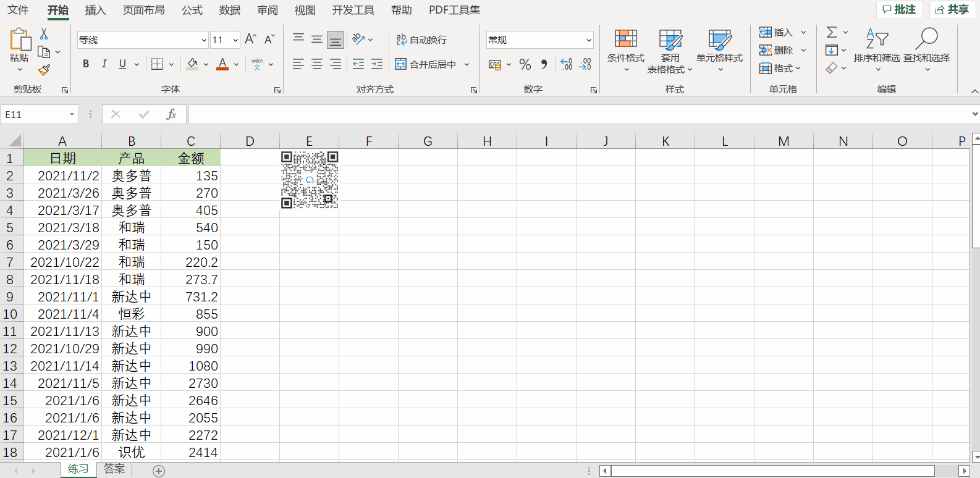Increase font size with the larger A

250,40
